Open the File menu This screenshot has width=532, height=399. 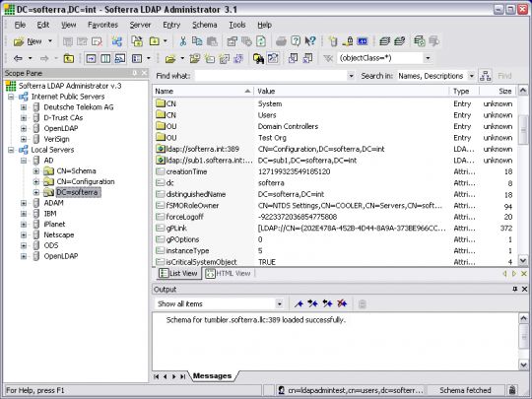coord(20,25)
